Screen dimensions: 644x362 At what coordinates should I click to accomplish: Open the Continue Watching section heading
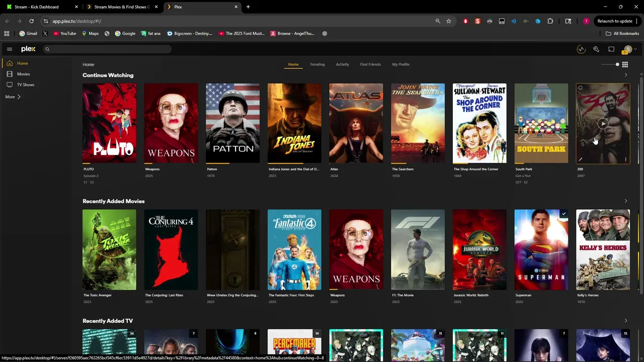tap(108, 75)
